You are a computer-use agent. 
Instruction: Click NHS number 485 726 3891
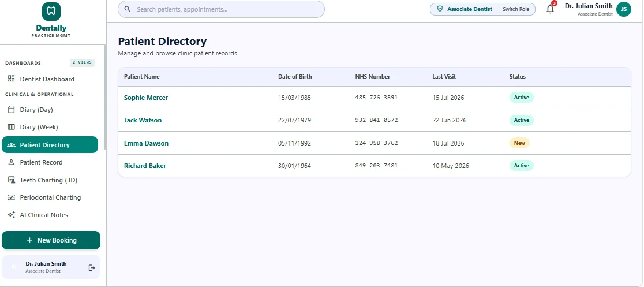(376, 98)
